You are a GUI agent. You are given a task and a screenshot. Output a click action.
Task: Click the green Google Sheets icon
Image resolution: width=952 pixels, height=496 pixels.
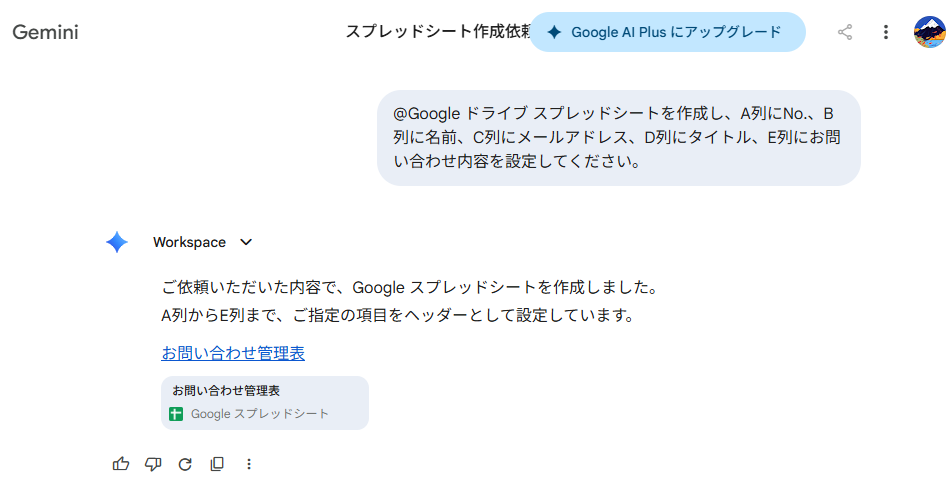tap(176, 414)
